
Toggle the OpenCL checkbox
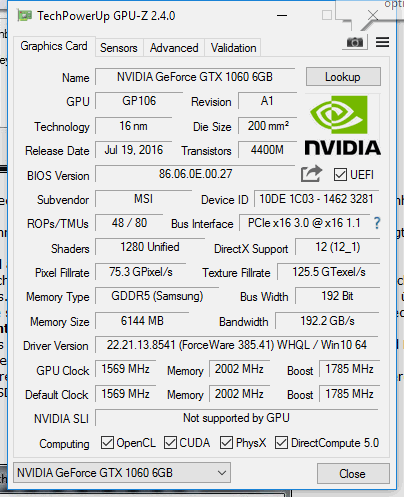pyautogui.click(x=107, y=443)
